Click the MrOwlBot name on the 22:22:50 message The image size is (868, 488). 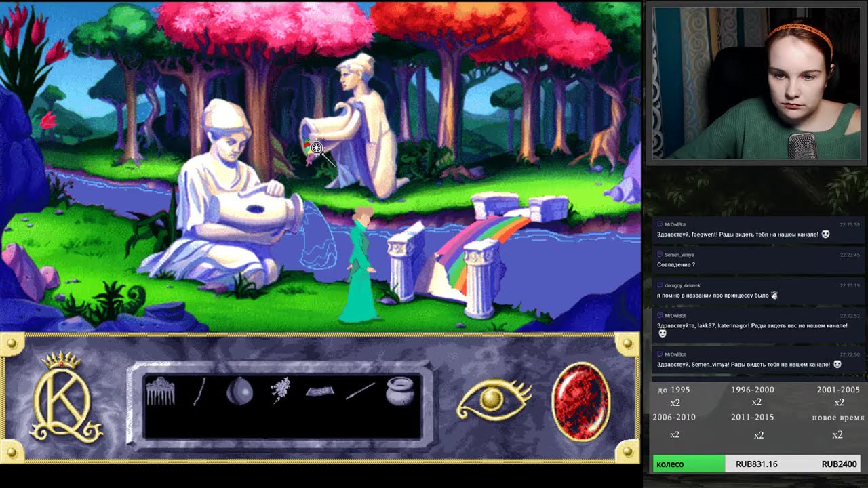tap(675, 354)
